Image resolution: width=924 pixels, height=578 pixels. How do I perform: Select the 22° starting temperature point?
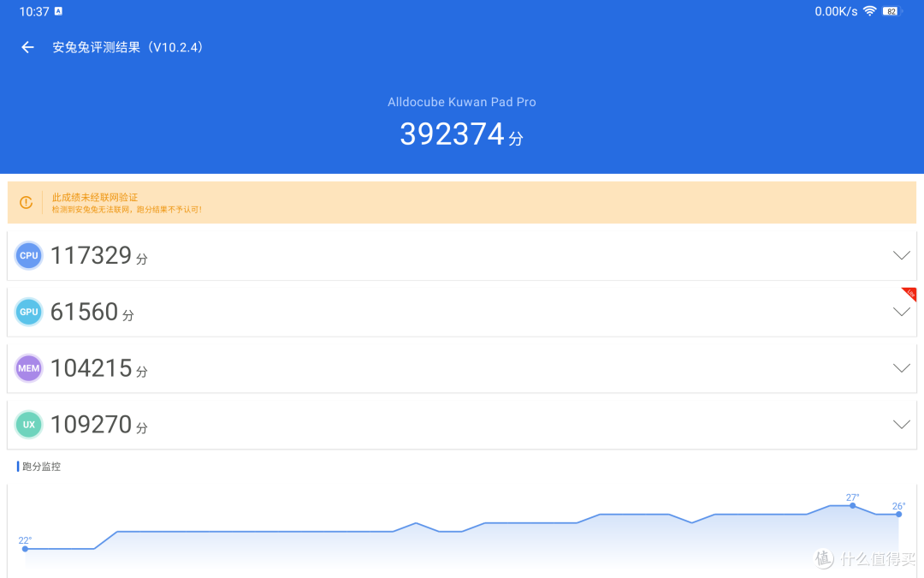(x=25, y=549)
